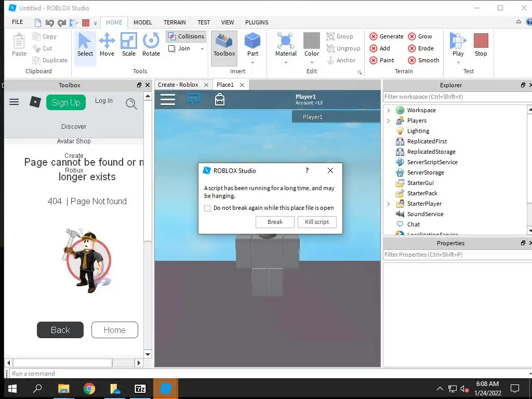Switch to the VIEW ribbon tab

(228, 22)
